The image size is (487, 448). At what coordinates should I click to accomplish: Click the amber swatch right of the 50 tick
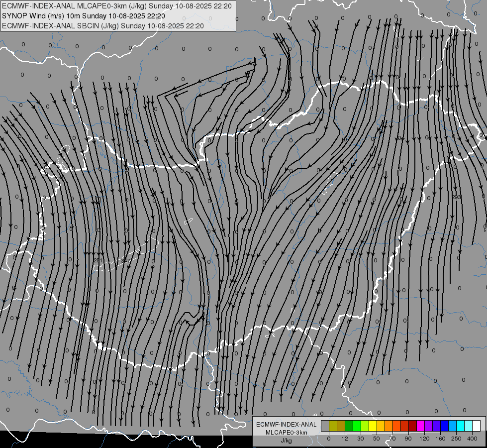click(x=381, y=426)
